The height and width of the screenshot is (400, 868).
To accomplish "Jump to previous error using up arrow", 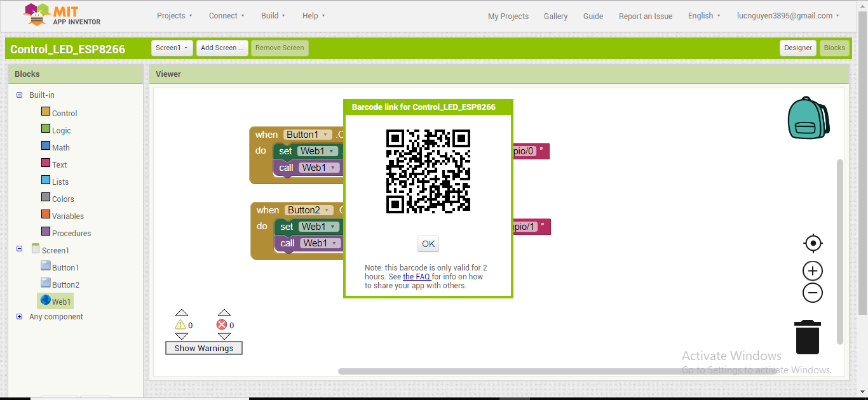I will tap(224, 312).
